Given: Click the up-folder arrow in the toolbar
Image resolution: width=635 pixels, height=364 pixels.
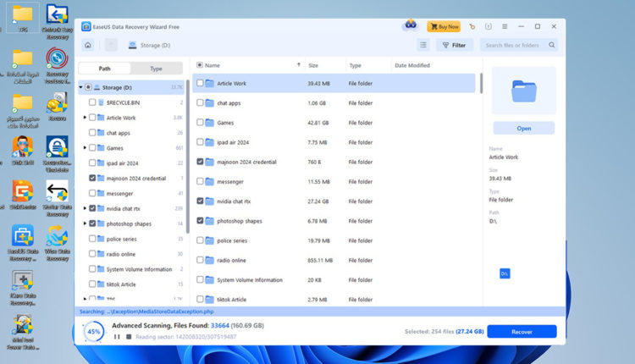Looking at the screenshot, I should (x=111, y=45).
